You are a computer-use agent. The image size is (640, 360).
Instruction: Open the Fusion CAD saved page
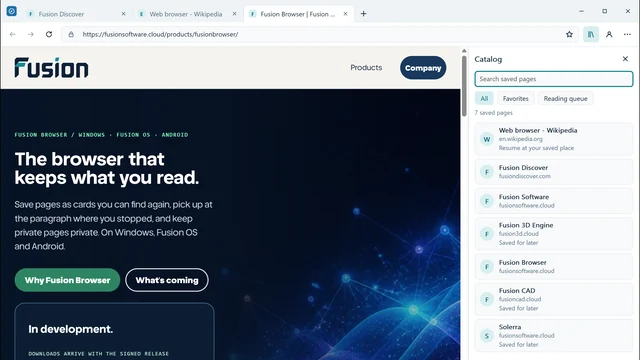click(553, 299)
